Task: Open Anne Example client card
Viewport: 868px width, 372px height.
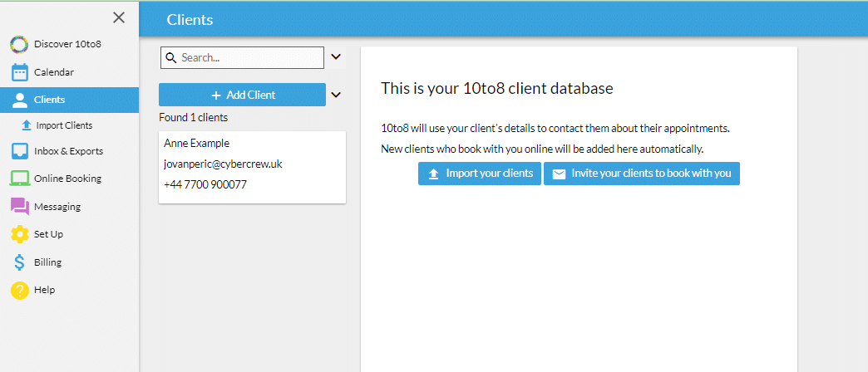Action: tap(253, 168)
